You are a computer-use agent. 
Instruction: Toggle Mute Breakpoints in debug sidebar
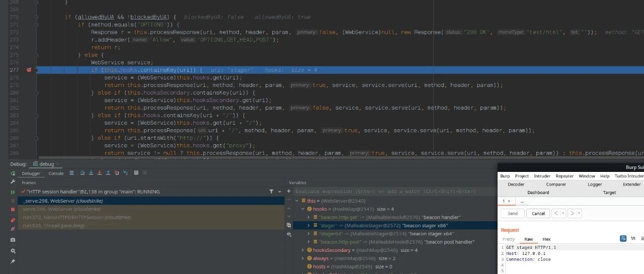point(13,229)
